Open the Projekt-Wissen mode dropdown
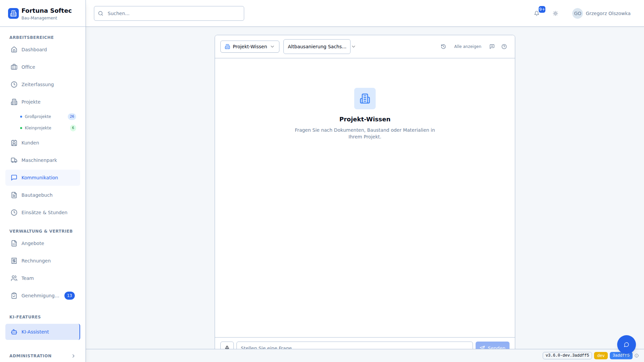The width and height of the screenshot is (644, 362). [x=250, y=47]
